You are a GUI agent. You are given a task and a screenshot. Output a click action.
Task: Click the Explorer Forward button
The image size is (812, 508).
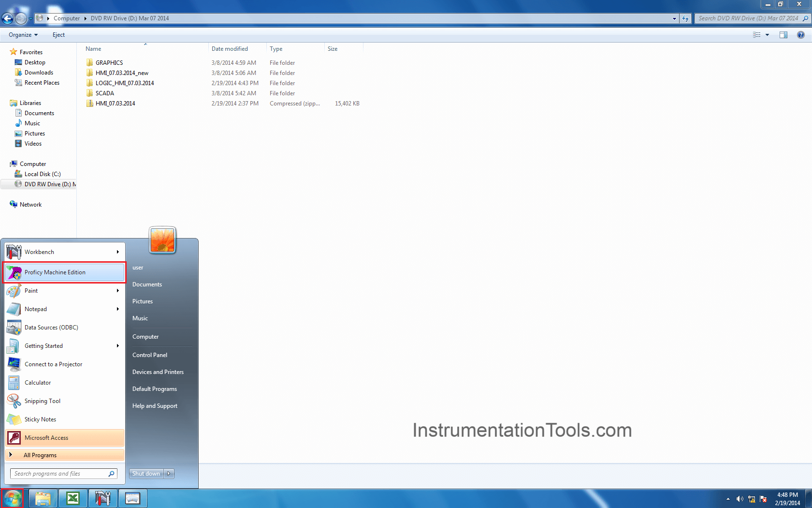pyautogui.click(x=21, y=18)
